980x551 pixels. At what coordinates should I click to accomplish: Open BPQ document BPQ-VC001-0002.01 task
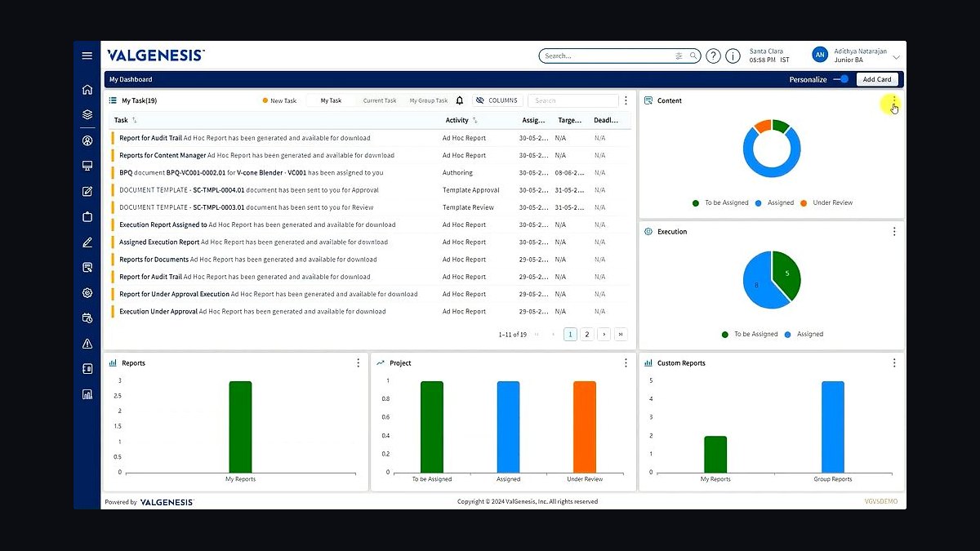point(369,172)
